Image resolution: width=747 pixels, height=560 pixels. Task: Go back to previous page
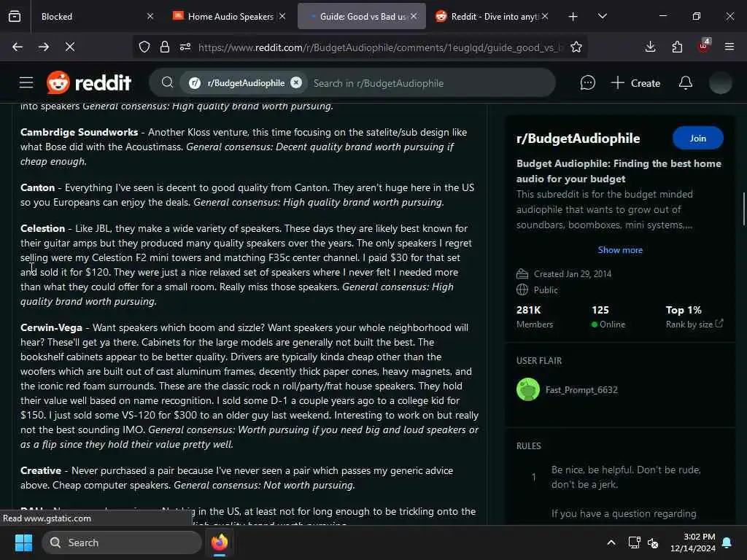coord(18,47)
